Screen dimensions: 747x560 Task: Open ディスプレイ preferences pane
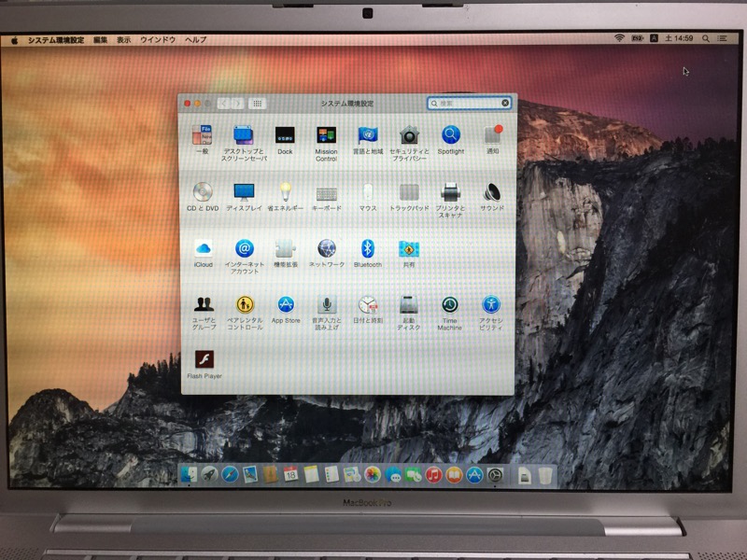244,197
